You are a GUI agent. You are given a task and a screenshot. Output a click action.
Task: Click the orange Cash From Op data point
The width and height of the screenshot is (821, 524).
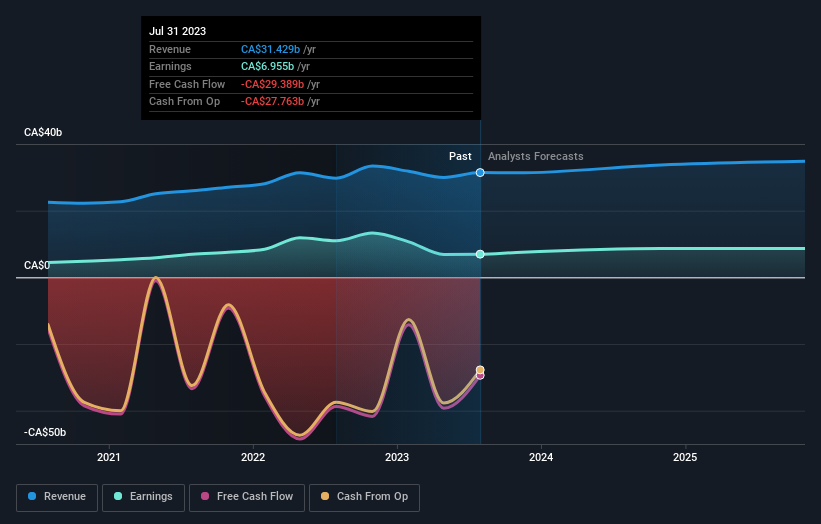click(480, 370)
